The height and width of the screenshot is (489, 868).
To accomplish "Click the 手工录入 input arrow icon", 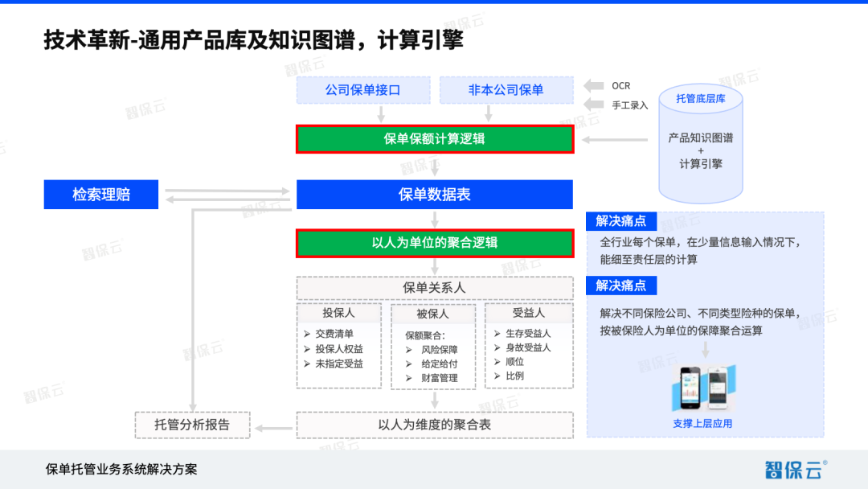I will pyautogui.click(x=592, y=105).
